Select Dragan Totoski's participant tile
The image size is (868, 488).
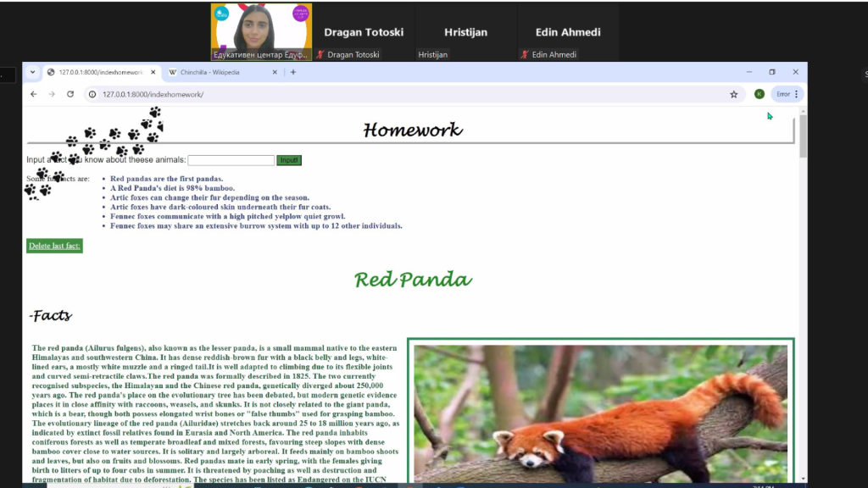point(364,32)
